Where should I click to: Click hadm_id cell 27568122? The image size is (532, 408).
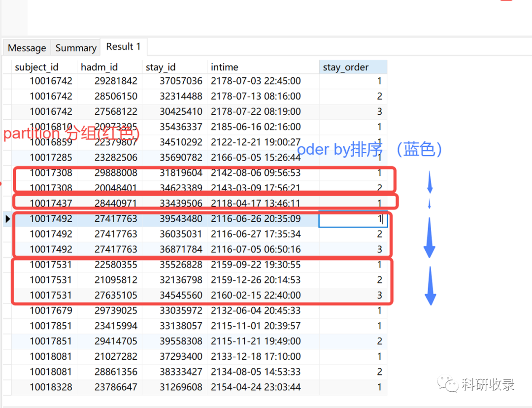[x=109, y=112]
